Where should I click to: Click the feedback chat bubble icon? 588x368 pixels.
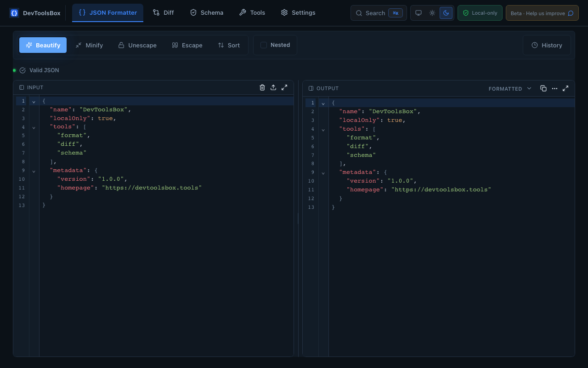coord(571,13)
